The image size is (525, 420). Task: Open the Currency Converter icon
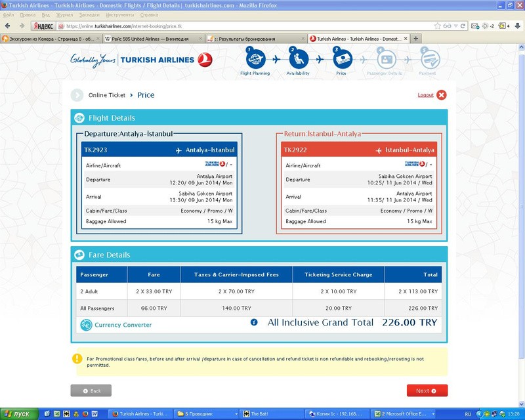coord(86,325)
